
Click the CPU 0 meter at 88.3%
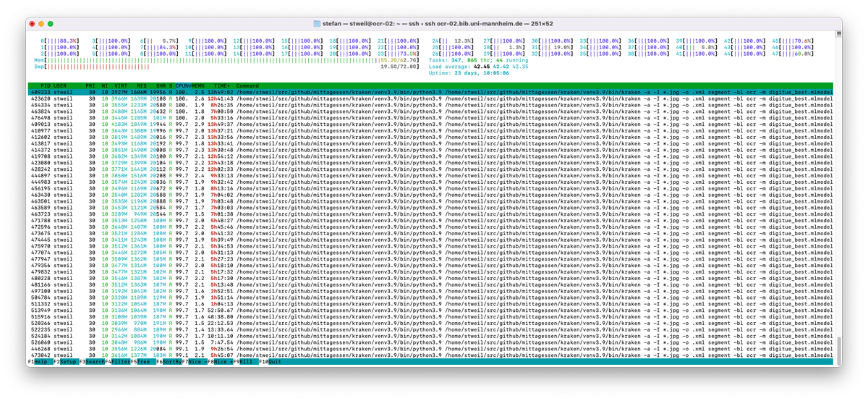tap(61, 41)
